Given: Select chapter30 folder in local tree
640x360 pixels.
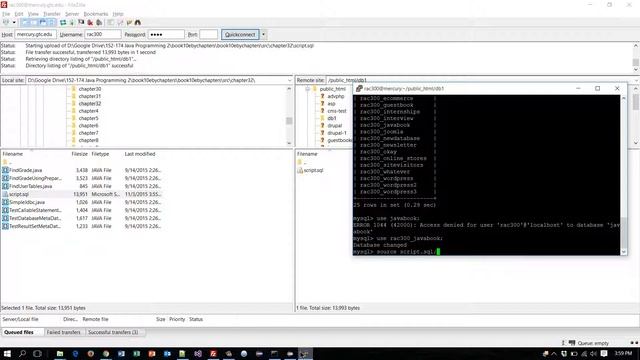Looking at the screenshot, I should click(x=89, y=89).
